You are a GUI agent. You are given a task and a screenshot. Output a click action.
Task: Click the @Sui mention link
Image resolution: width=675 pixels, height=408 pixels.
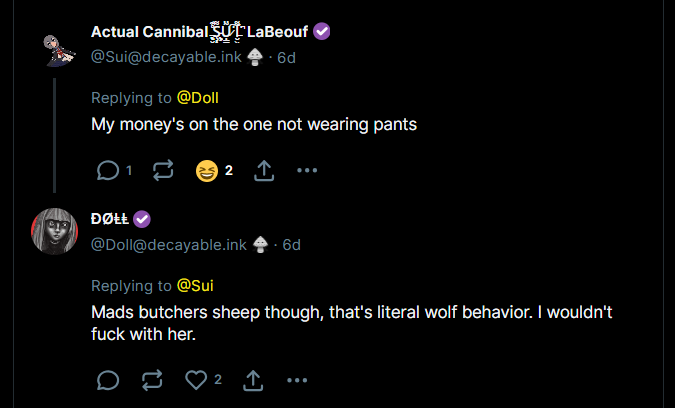(195, 285)
